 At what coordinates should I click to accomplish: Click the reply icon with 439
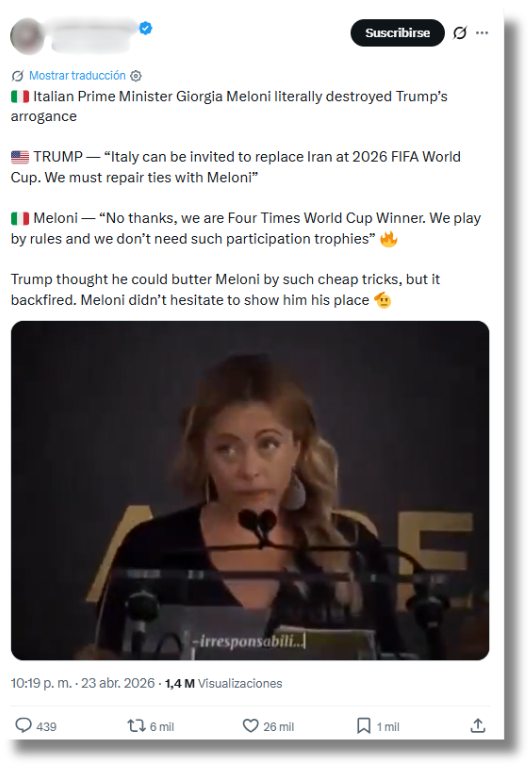(x=23, y=725)
